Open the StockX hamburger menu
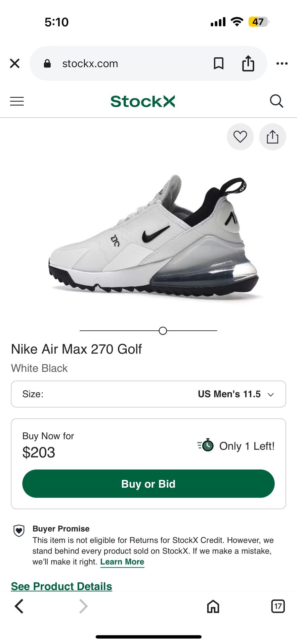The width and height of the screenshot is (297, 644). tap(17, 101)
